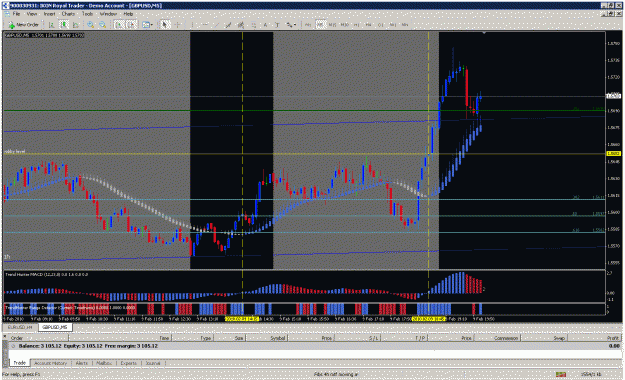Switch chart to line chart type

pyautogui.click(x=76, y=25)
